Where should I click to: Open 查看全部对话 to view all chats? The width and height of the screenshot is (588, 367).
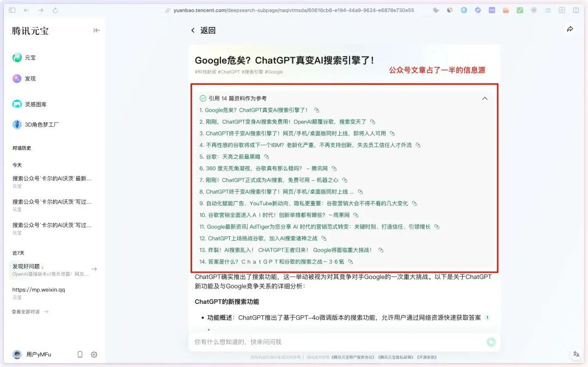30,311
